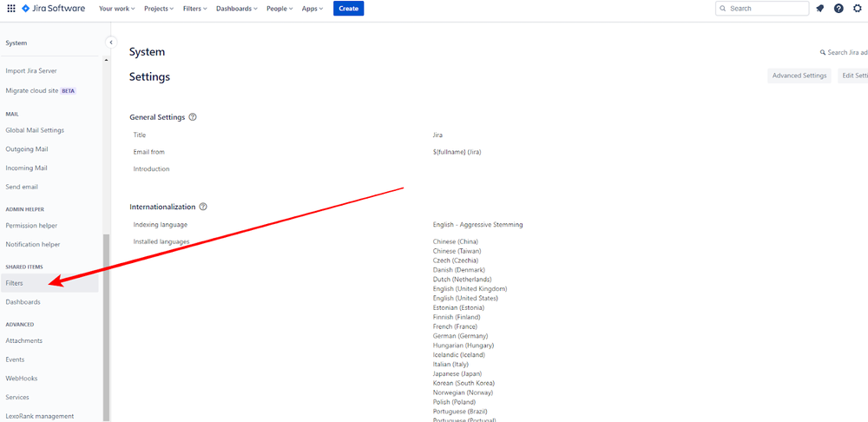
Task: Click Danish (Denmark) in installed languages
Action: pos(459,270)
